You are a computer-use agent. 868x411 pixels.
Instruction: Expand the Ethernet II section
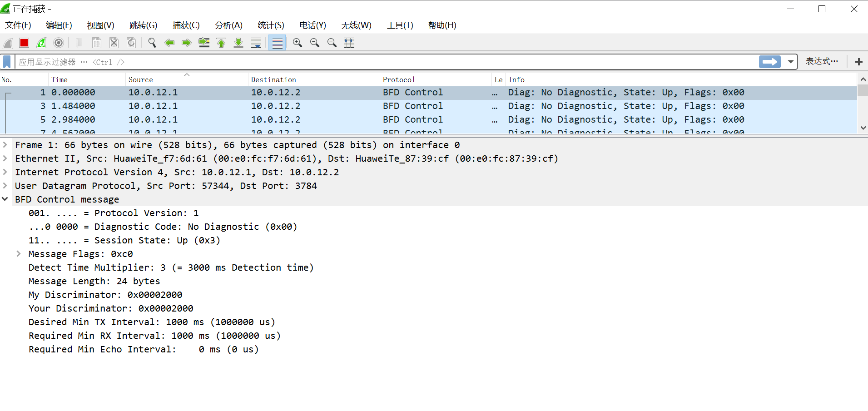(5, 158)
